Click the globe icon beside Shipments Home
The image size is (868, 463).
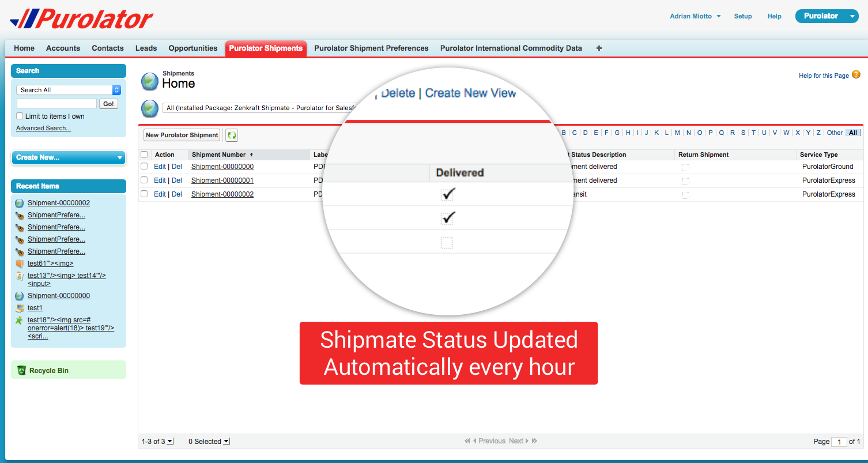click(150, 82)
